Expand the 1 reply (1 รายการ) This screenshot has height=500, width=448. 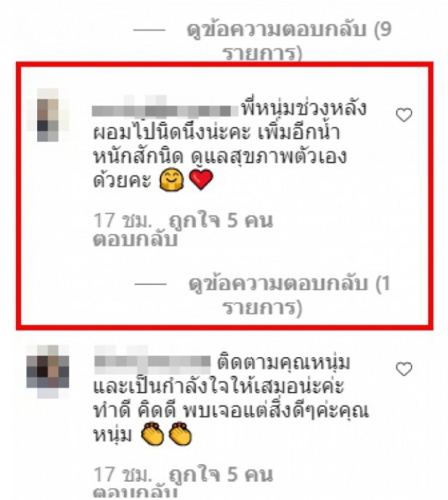point(289,296)
